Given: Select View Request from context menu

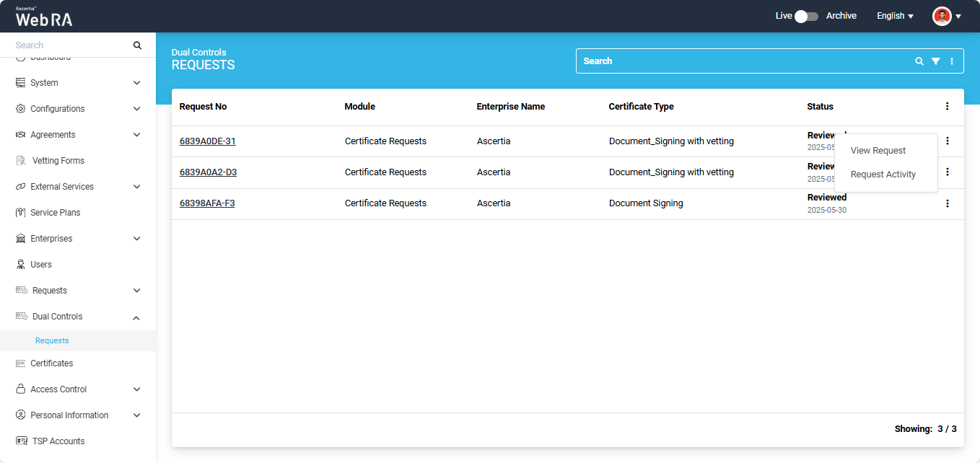Looking at the screenshot, I should click(878, 151).
